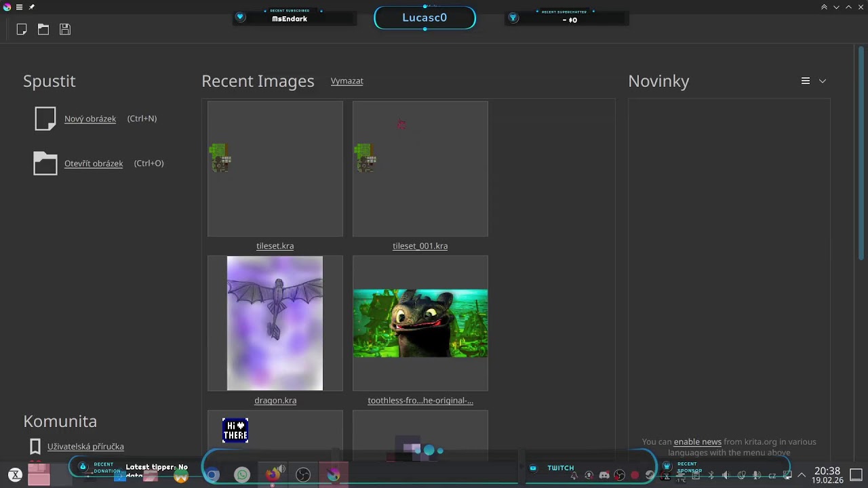Click the microphone tray icon
Screen dimensions: 868x488
pos(756,476)
